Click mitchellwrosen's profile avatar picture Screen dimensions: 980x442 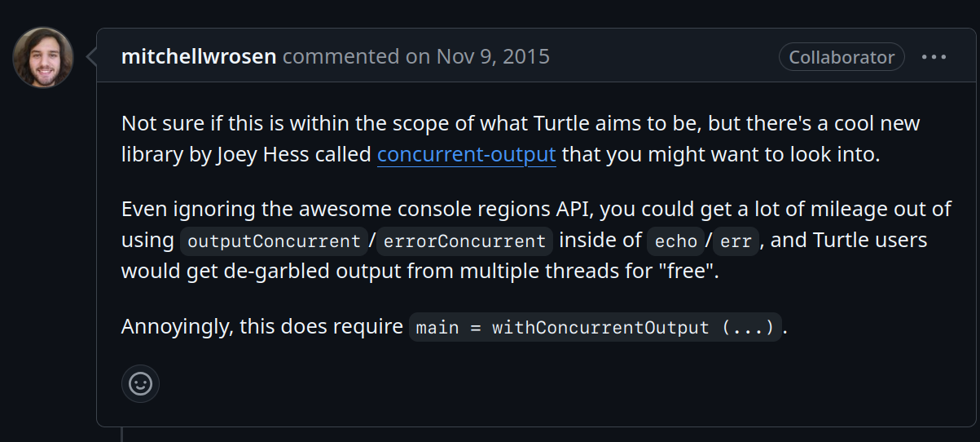coord(43,58)
